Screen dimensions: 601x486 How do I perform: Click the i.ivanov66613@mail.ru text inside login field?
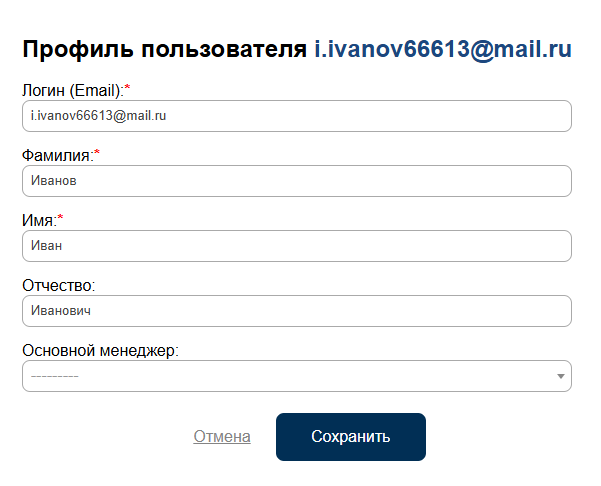pyautogui.click(x=98, y=116)
